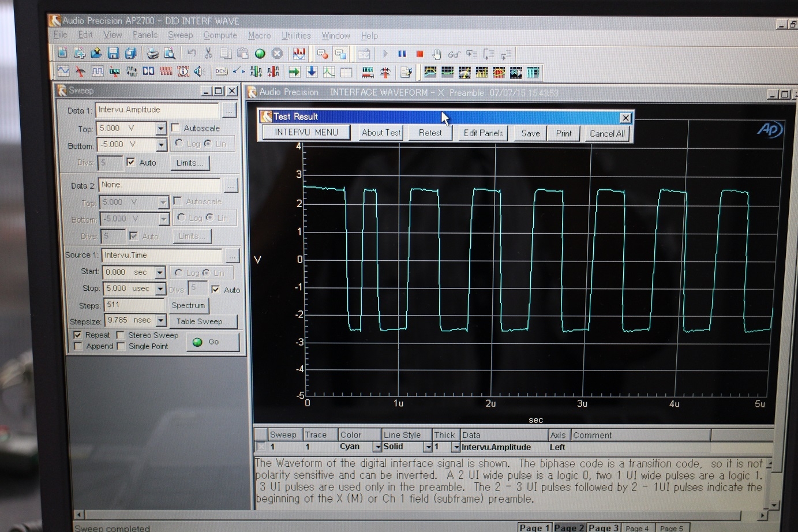This screenshot has width=798, height=532.
Task: Click the green Go sweep toolbar icon
Action: (x=260, y=54)
